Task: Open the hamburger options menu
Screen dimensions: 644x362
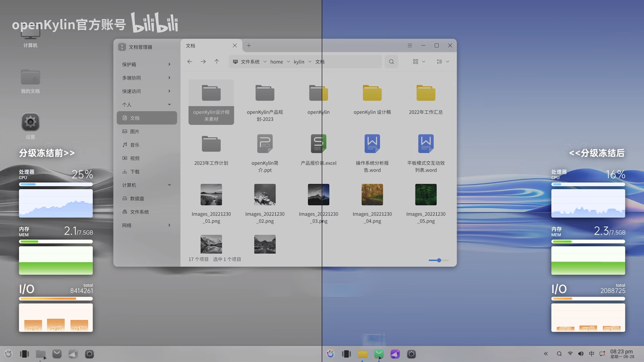Action: click(x=410, y=46)
